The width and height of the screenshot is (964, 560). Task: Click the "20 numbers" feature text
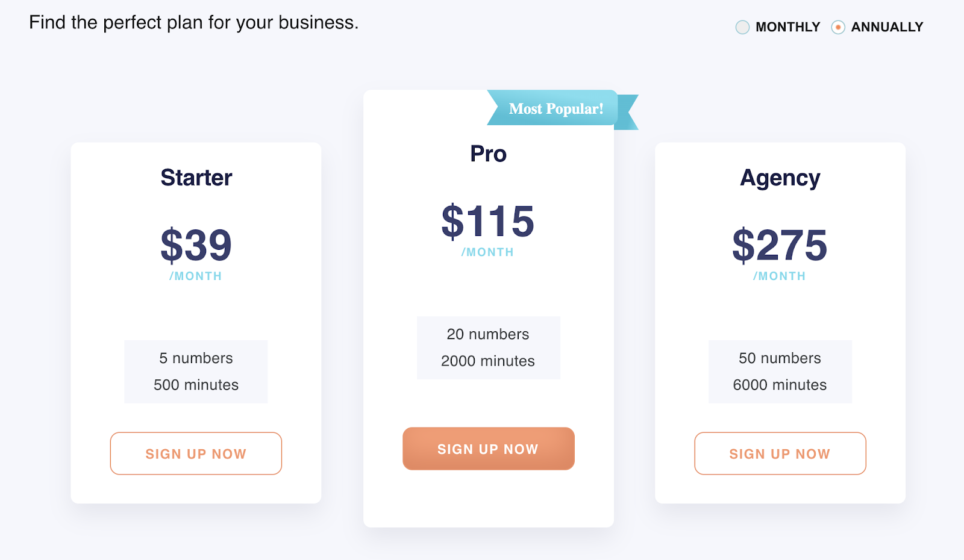488,334
